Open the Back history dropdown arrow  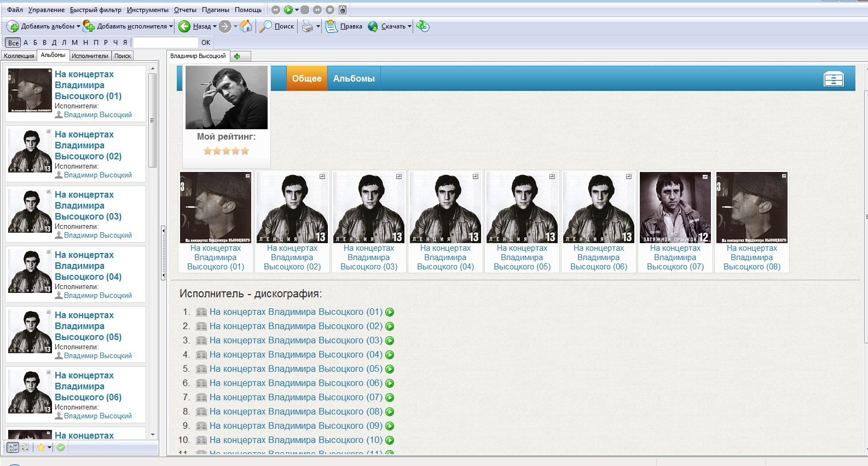tap(215, 26)
